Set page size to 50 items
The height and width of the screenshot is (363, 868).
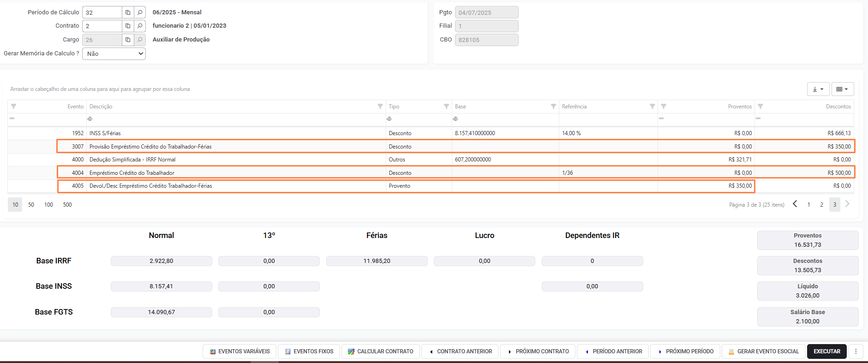[31, 205]
